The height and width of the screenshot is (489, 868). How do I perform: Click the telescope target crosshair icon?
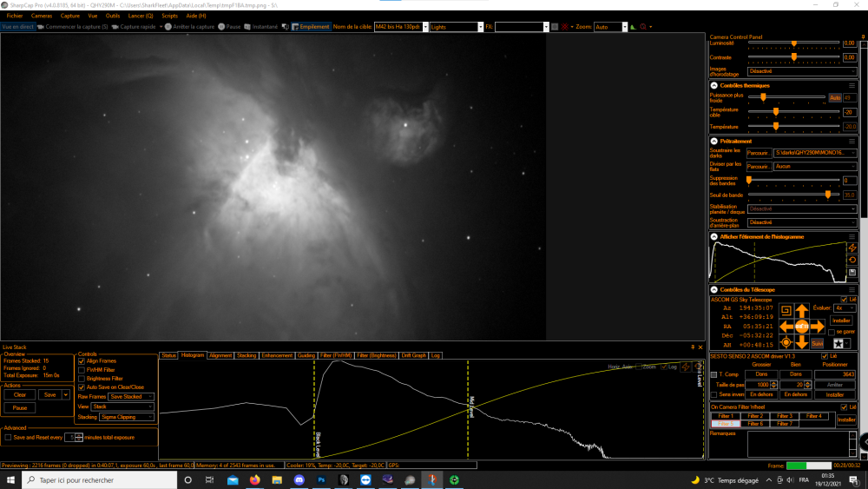click(x=786, y=343)
